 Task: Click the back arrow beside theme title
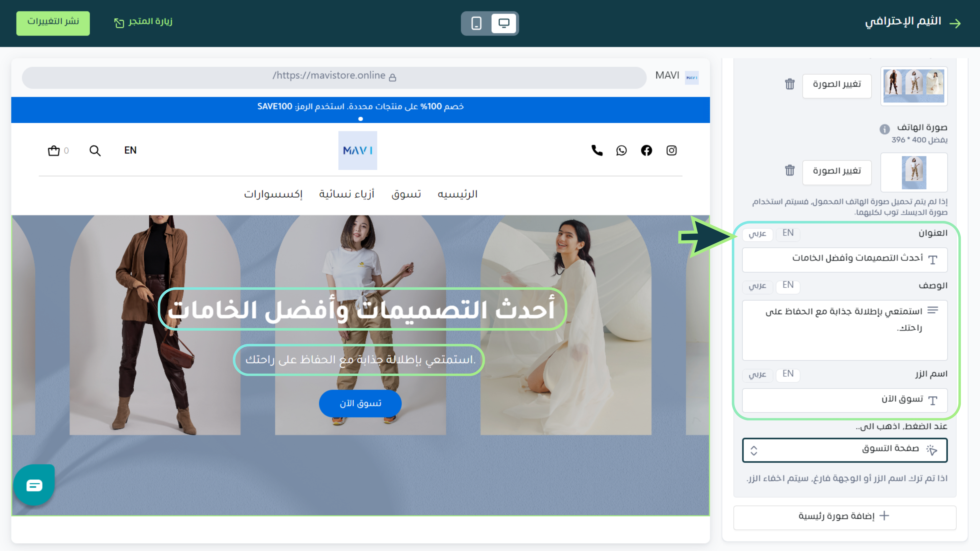click(955, 24)
